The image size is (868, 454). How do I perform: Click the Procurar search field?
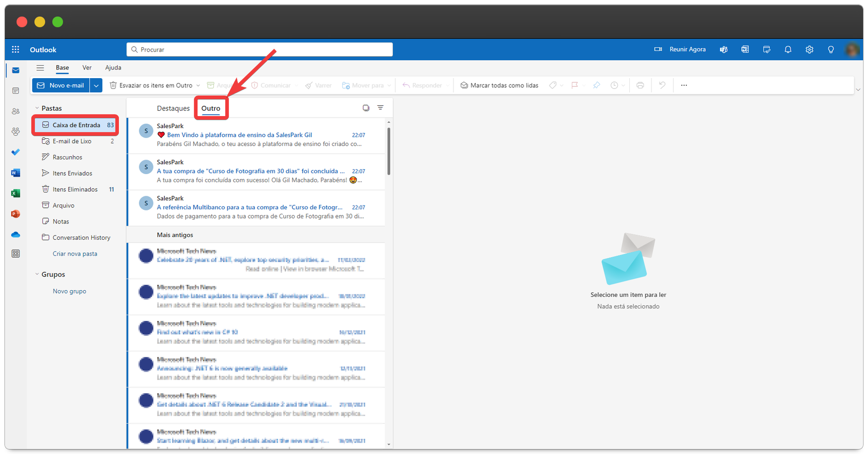(260, 49)
